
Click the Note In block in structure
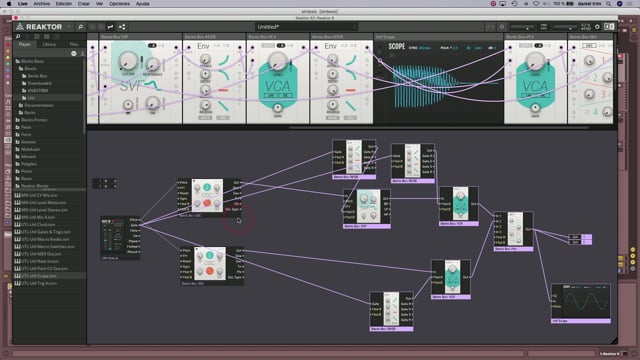(120, 239)
